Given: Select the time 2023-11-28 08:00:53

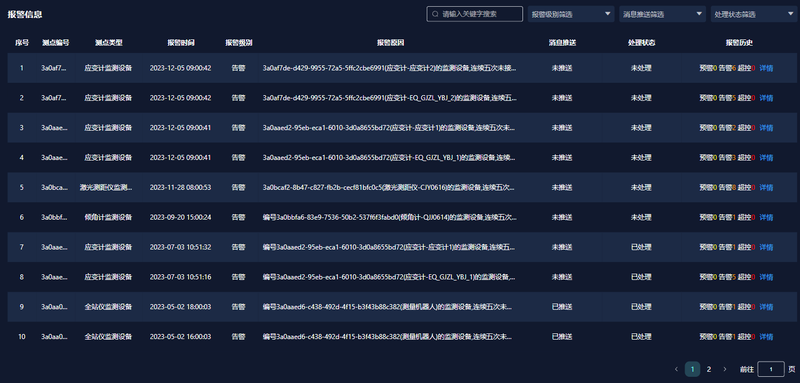Looking at the screenshot, I should [181, 188].
